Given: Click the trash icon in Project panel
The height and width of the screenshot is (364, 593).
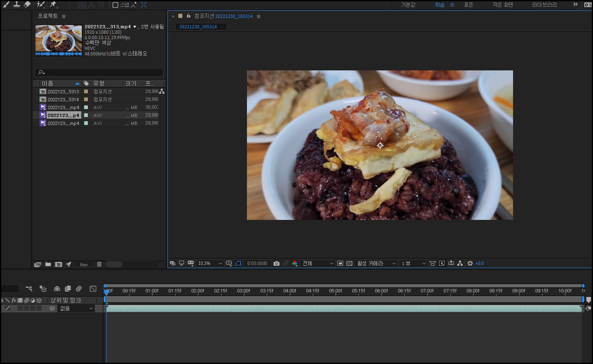Looking at the screenshot, I should click(x=100, y=264).
